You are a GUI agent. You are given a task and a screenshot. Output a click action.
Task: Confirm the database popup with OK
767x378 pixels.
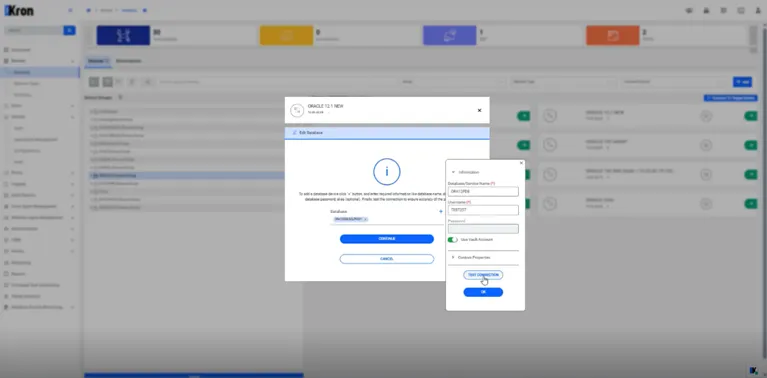tap(483, 292)
